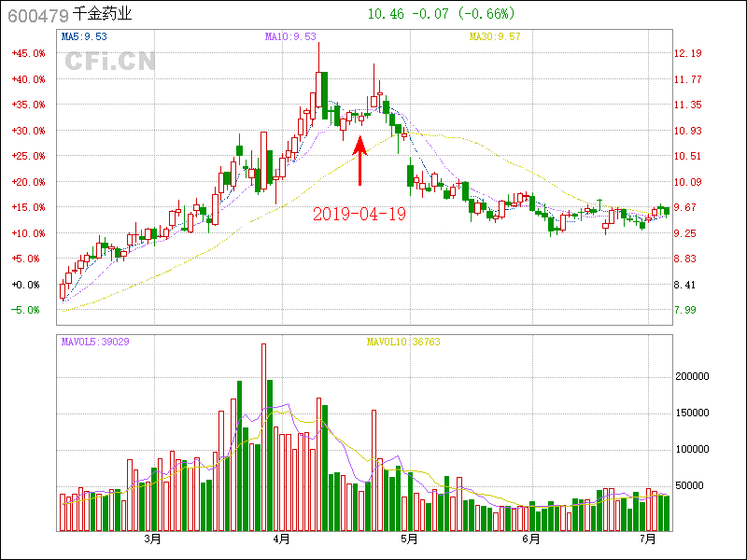This screenshot has width=747, height=560.
Task: Select the MA5:9.53 indicator label
Action: point(84,37)
